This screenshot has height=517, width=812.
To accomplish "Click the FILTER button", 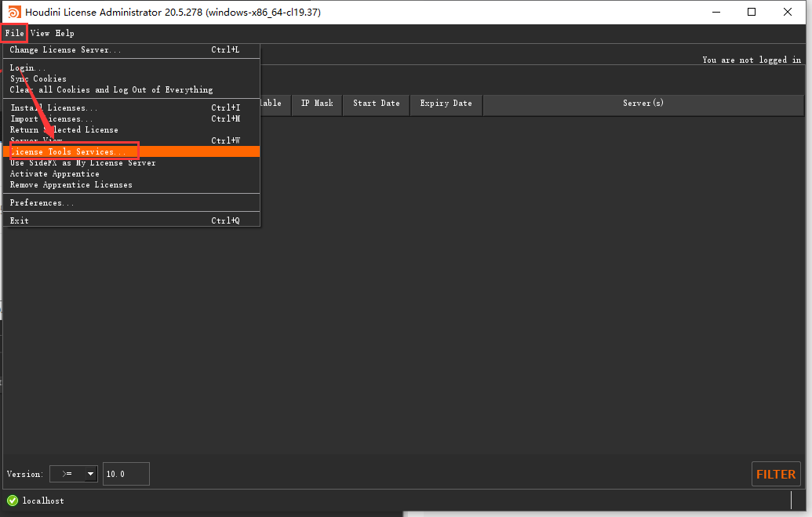I will point(776,474).
